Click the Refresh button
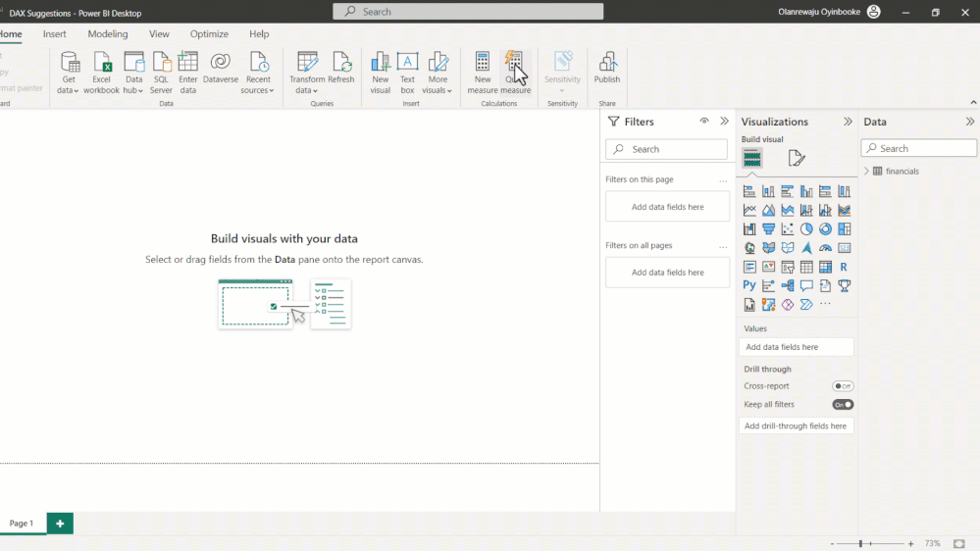The width and height of the screenshot is (980, 551). tap(340, 68)
